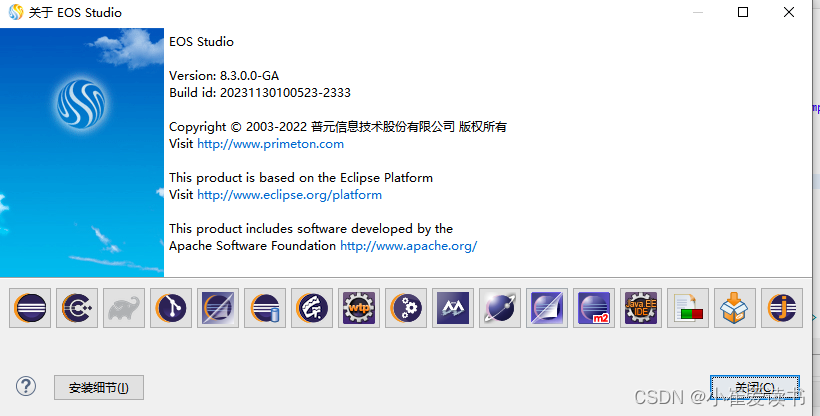Open the m2 Maven integration feature icon
This screenshot has width=820, height=416.
pos(594,308)
